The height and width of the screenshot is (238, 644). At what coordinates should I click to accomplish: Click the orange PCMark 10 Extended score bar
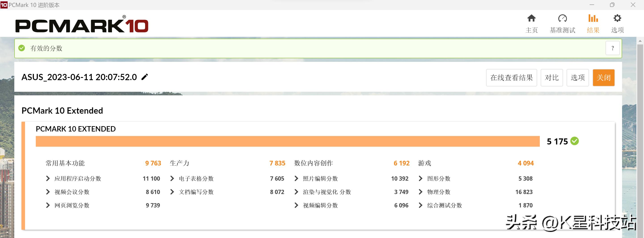(288, 141)
